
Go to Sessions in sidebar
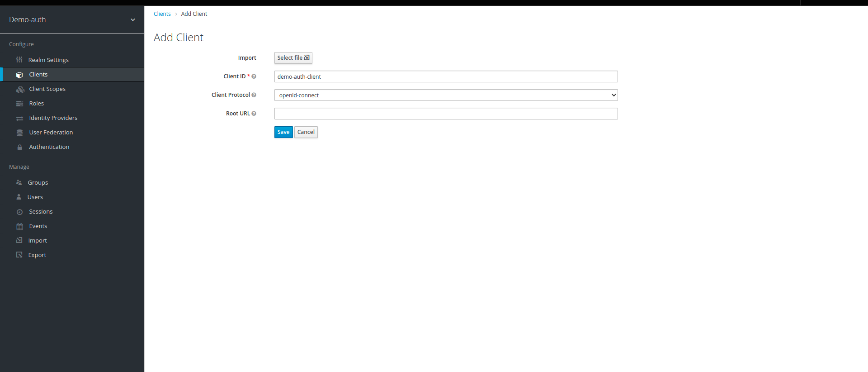41,212
